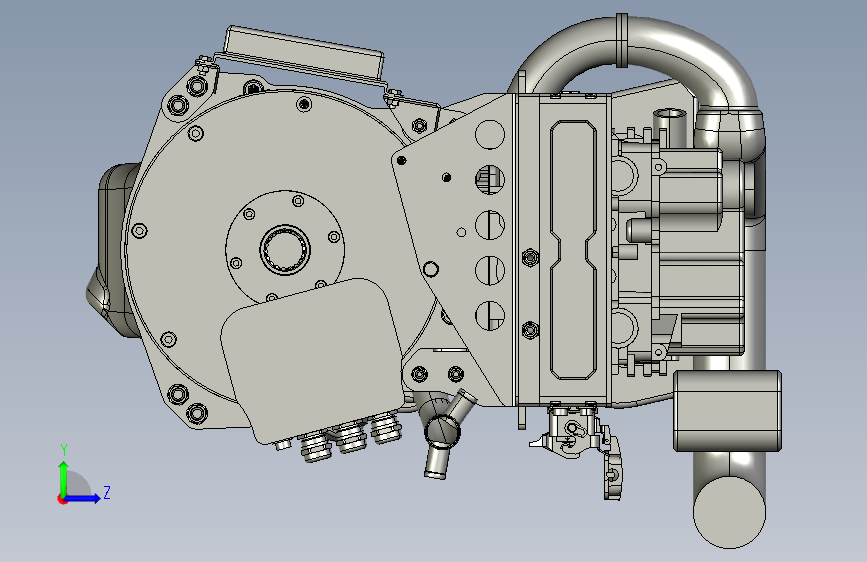
Task: Click the red origin point of the axis triad
Action: pyautogui.click(x=62, y=499)
